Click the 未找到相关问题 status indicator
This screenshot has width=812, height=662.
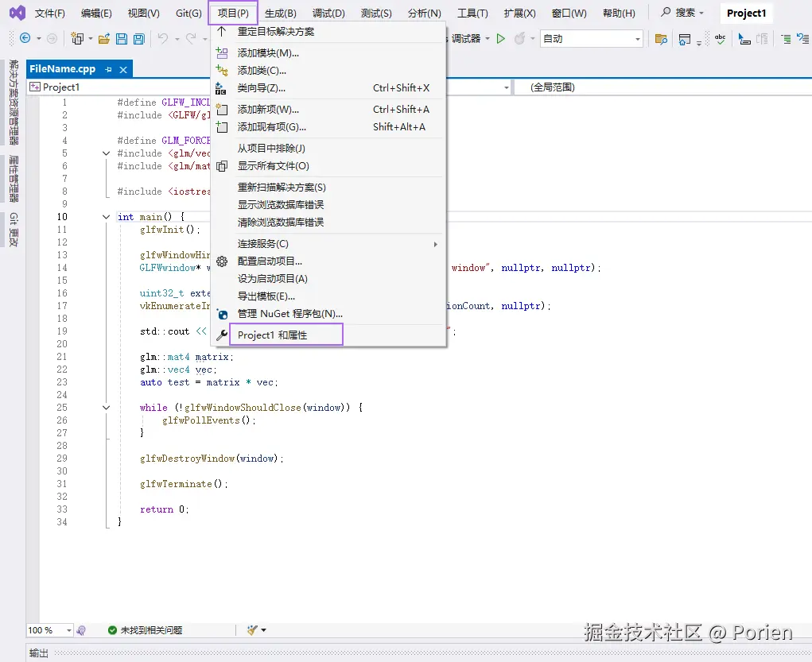tap(145, 630)
